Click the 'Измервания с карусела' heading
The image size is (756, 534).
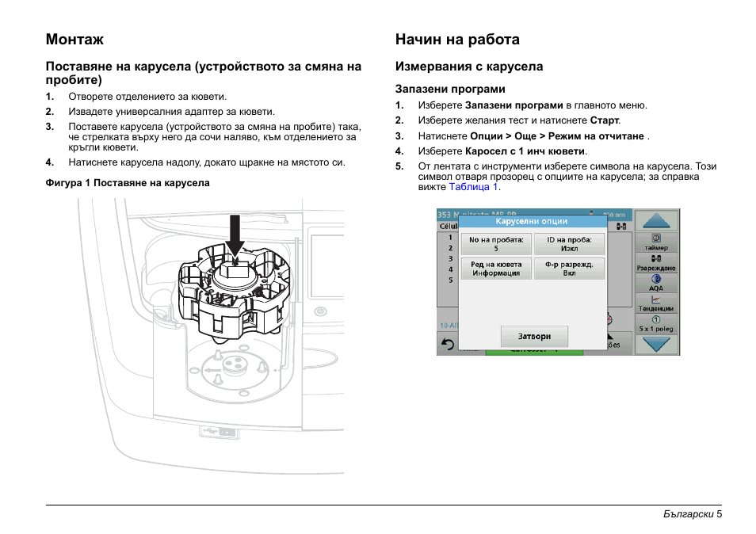click(x=469, y=67)
